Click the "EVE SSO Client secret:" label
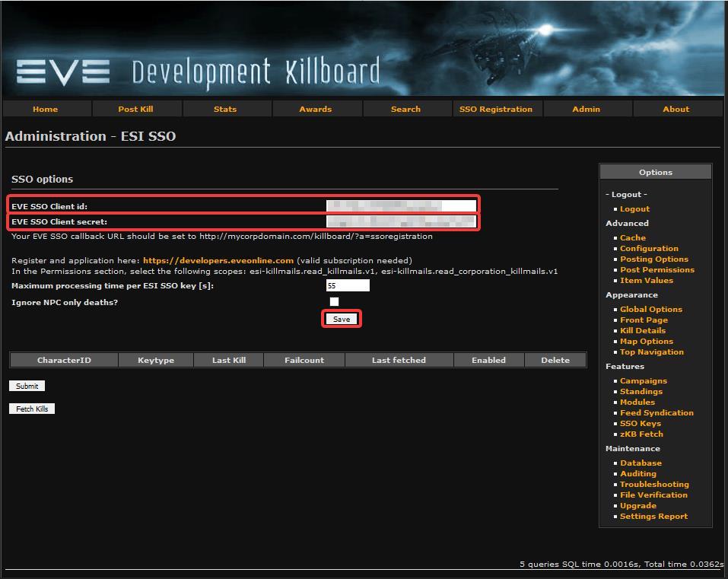Viewport: 728px width, 579px height. coord(59,222)
